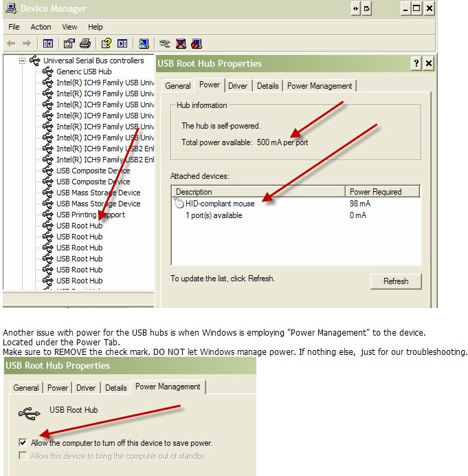The image size is (468, 476).
Task: Select Universal Serial Bus controllers label
Action: [x=93, y=61]
